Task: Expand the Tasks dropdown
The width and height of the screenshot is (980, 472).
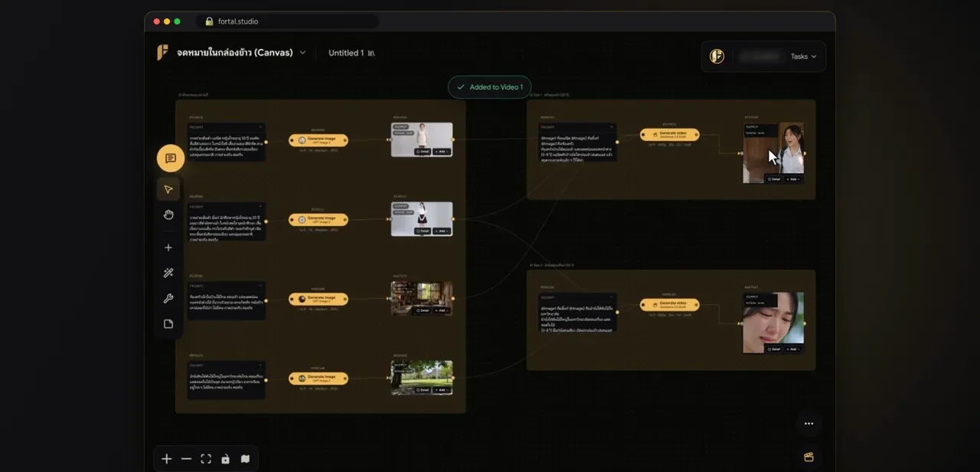Action: coord(803,56)
